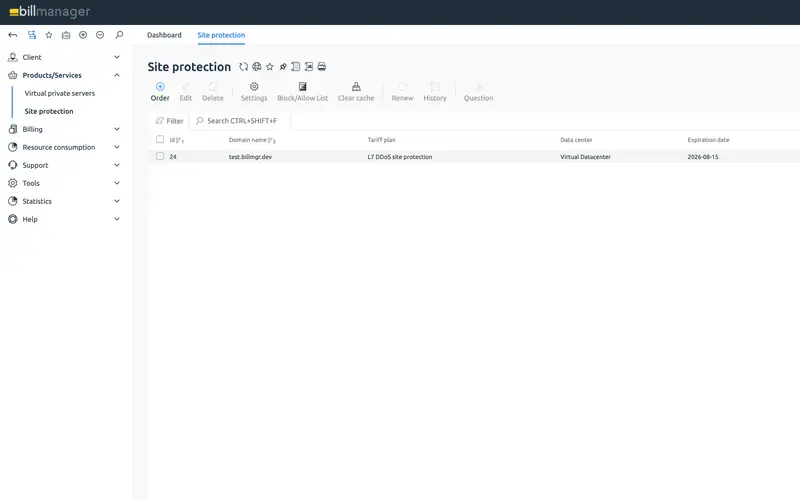Viewport: 800px width, 500px height.
Task: Open the Filter button
Action: pos(169,121)
